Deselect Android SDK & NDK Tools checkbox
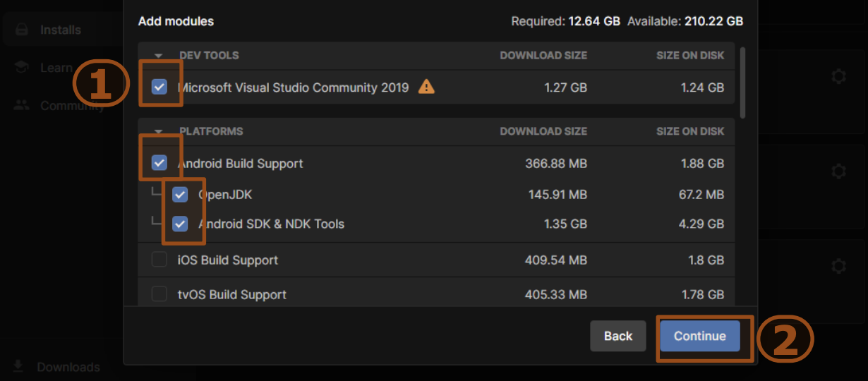 click(180, 224)
